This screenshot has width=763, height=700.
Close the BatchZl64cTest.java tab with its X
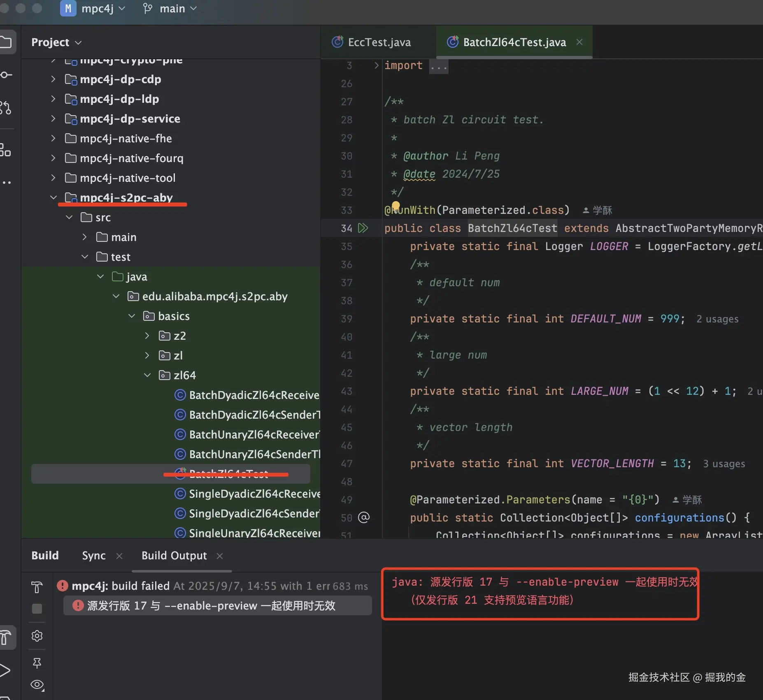579,42
